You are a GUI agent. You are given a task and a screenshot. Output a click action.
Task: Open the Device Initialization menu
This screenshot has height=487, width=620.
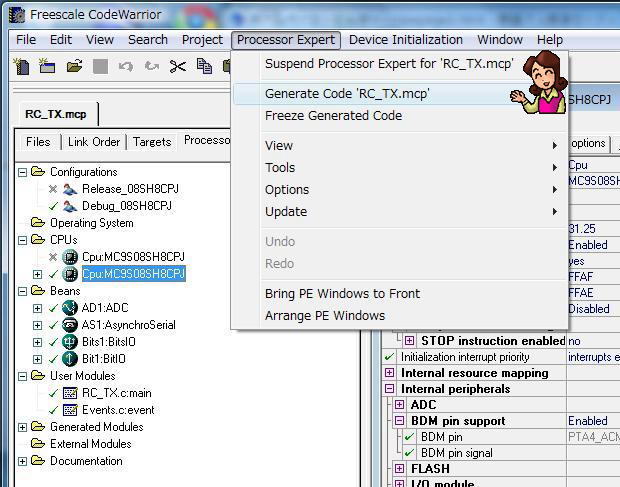pos(406,40)
